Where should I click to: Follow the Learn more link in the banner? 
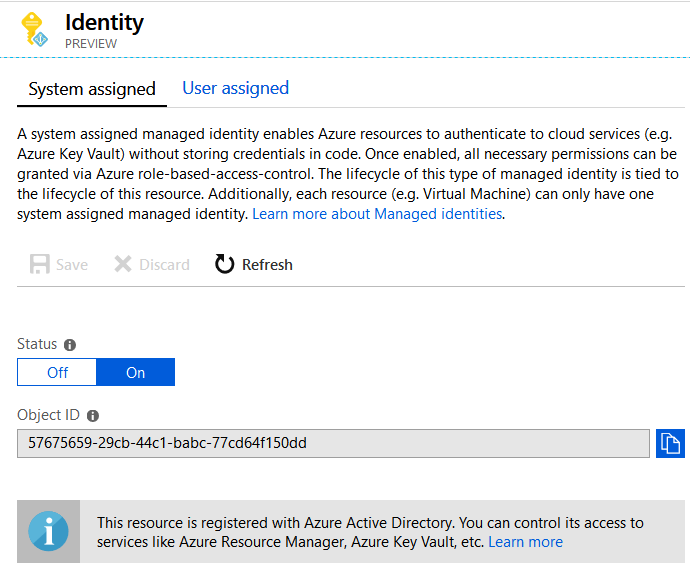[525, 542]
